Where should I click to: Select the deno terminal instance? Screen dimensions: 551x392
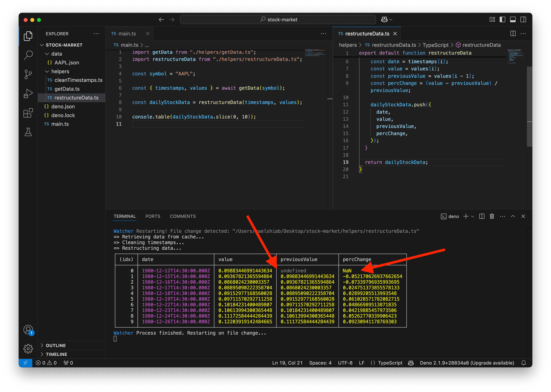pyautogui.click(x=450, y=216)
